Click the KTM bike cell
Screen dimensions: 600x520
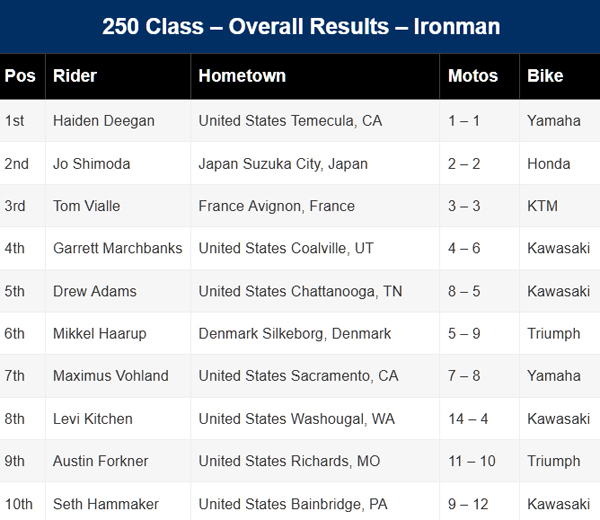click(x=542, y=206)
